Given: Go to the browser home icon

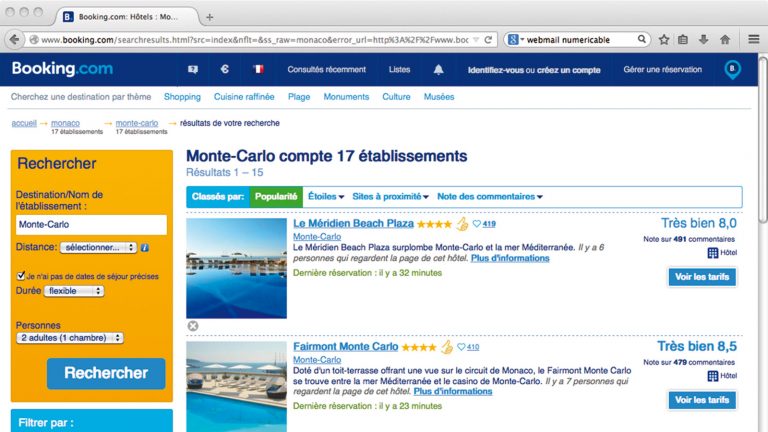Looking at the screenshot, I should (725, 40).
